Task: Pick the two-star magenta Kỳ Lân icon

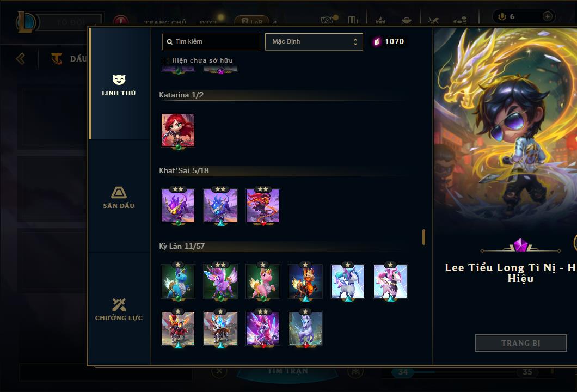Action: coord(263,328)
